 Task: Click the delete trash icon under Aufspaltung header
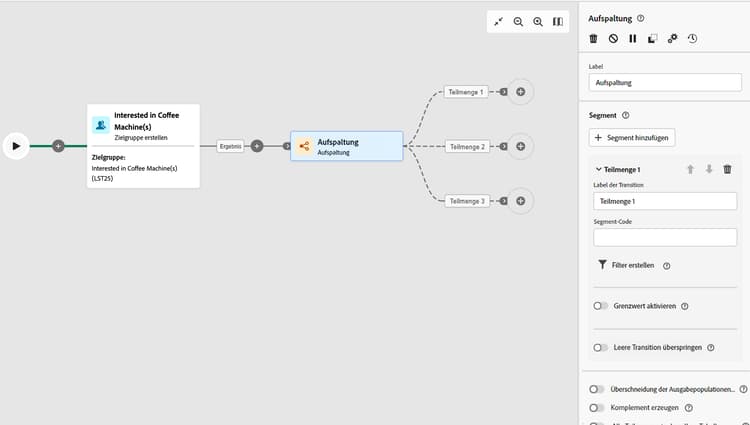pyautogui.click(x=593, y=39)
